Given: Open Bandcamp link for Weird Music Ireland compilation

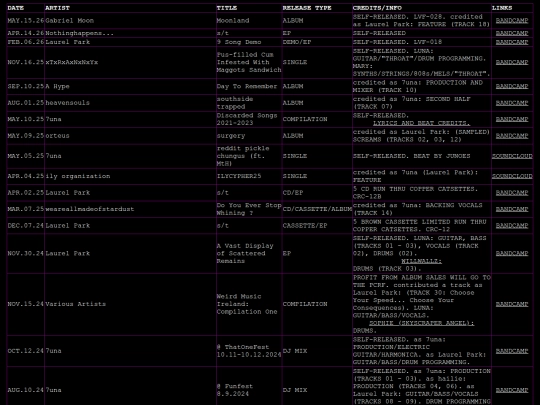Looking at the screenshot, I should point(512,304).
